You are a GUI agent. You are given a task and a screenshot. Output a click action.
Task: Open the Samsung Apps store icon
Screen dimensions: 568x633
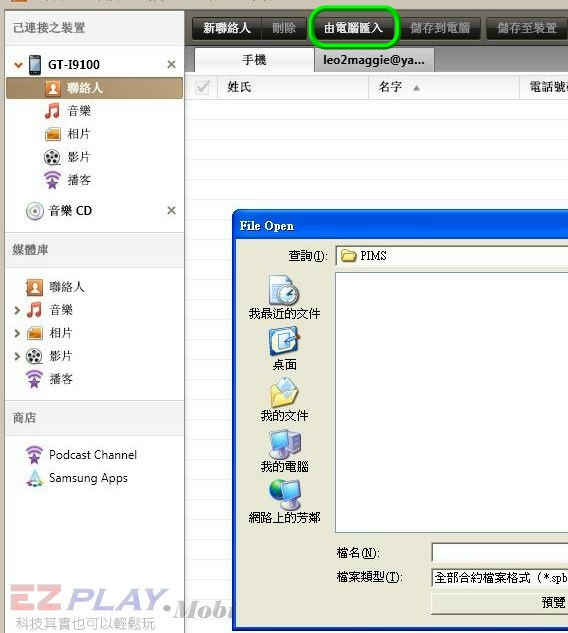point(35,478)
